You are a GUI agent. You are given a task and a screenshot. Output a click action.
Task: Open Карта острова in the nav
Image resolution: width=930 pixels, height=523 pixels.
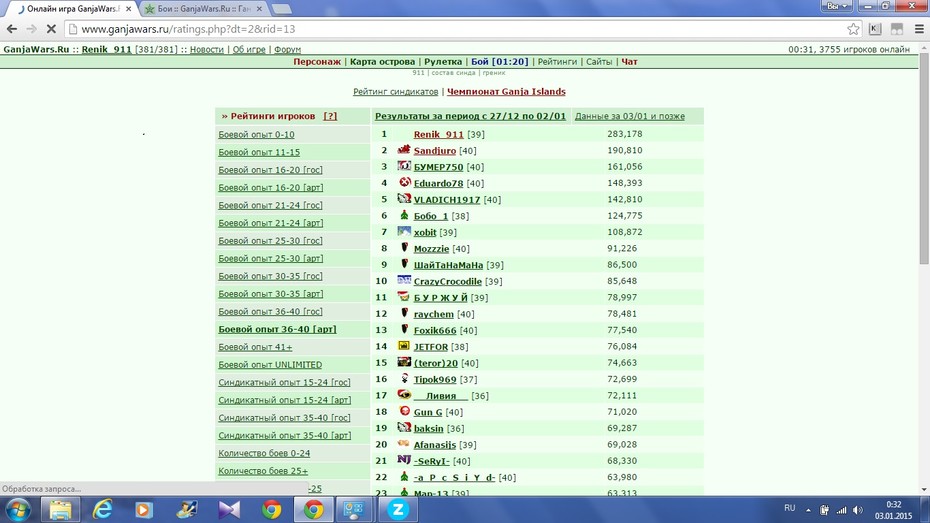(383, 62)
